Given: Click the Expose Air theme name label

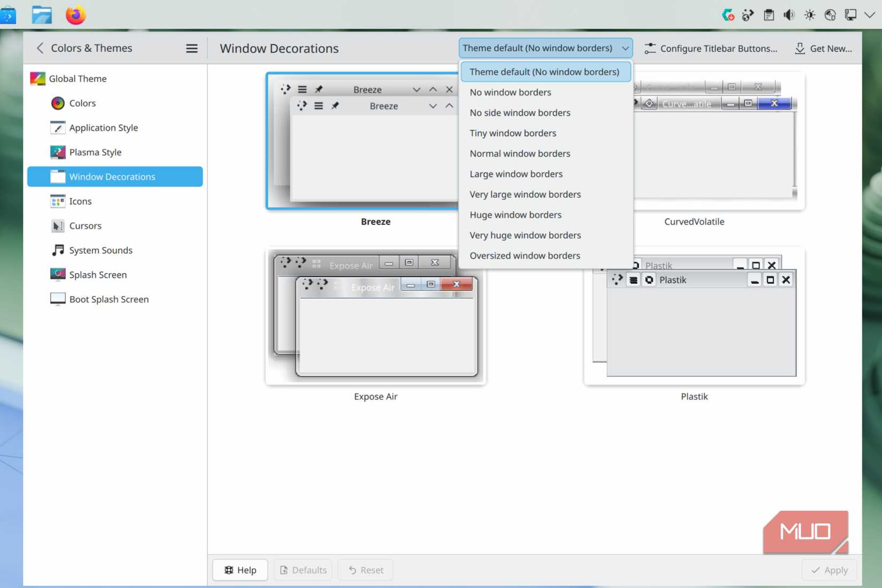Looking at the screenshot, I should point(376,397).
